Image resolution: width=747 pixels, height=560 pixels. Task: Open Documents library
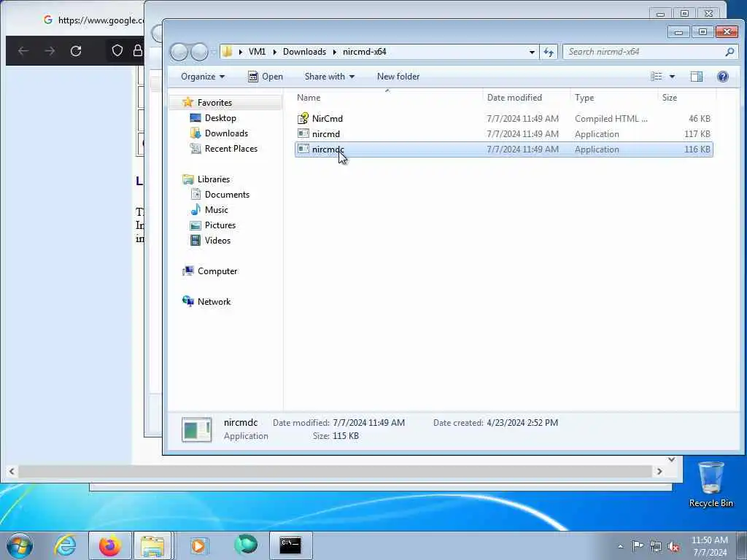(x=227, y=194)
